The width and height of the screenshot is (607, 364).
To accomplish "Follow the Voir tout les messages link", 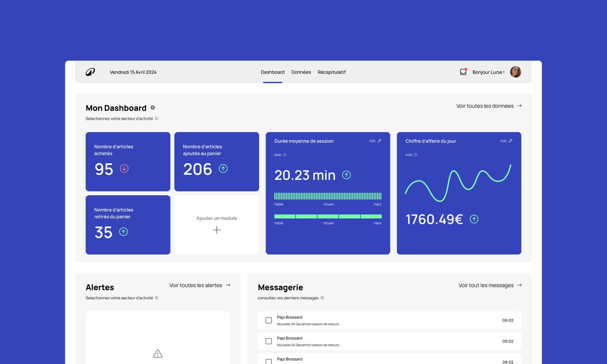I will coord(486,285).
